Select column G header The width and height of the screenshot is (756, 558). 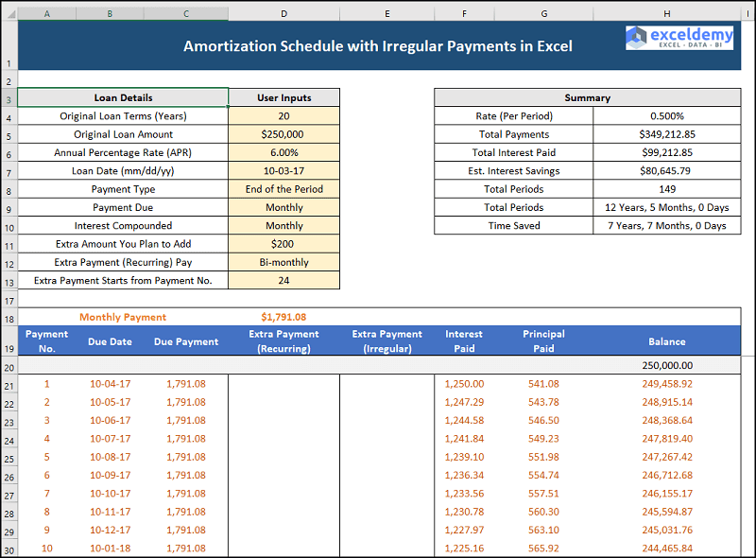coord(544,14)
